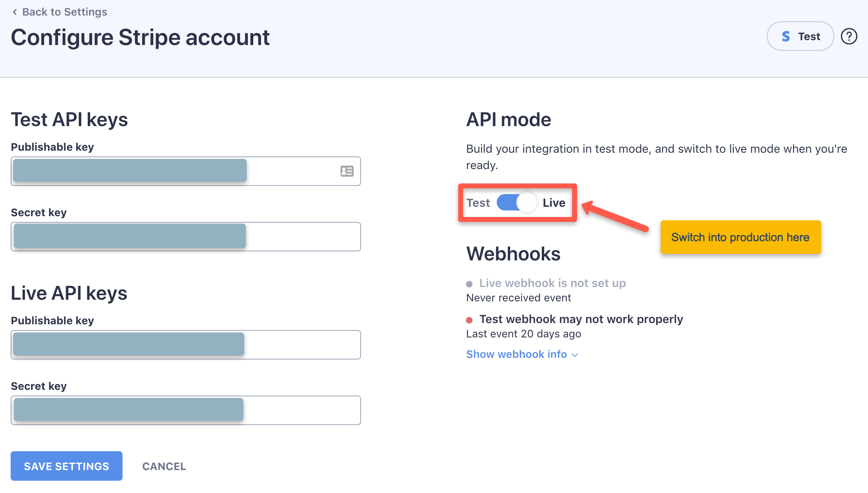Open webhook details via Show webhook info
The image size is (868, 493).
click(x=516, y=354)
